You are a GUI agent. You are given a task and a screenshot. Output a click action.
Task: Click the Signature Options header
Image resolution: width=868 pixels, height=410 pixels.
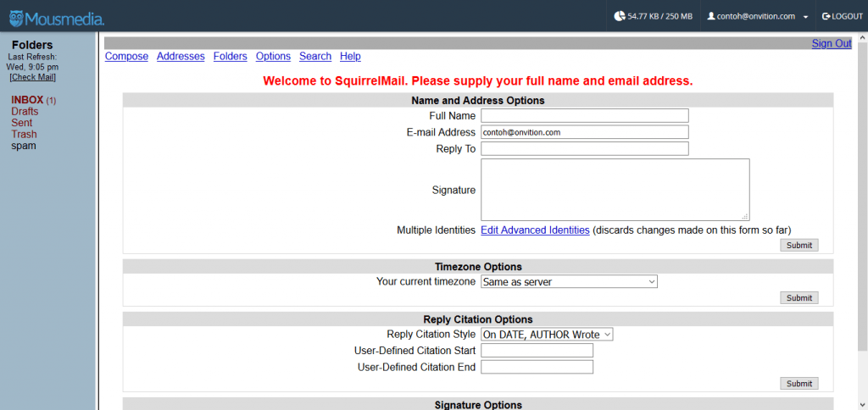[x=478, y=405]
